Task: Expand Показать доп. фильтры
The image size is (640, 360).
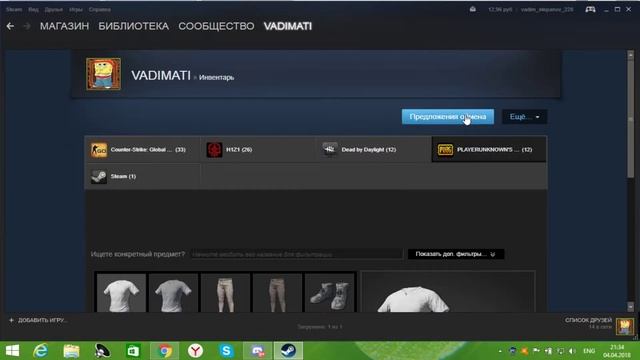Action: 456,254
